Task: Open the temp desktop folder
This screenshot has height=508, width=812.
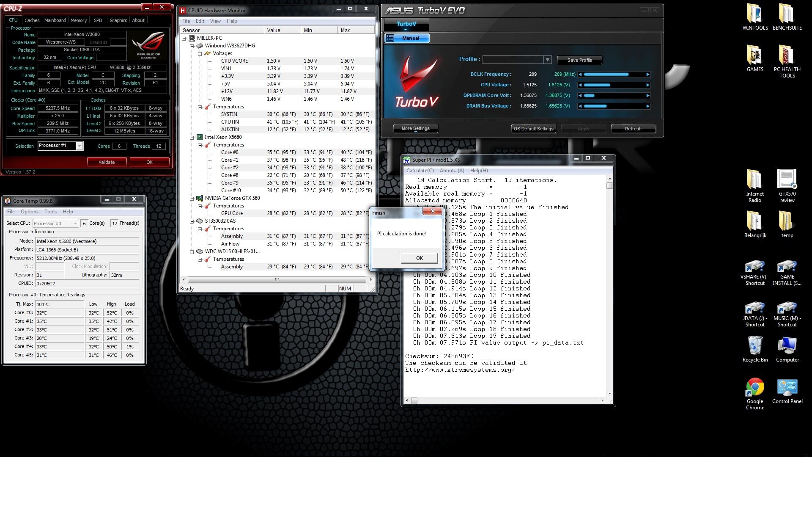Action: [x=787, y=224]
